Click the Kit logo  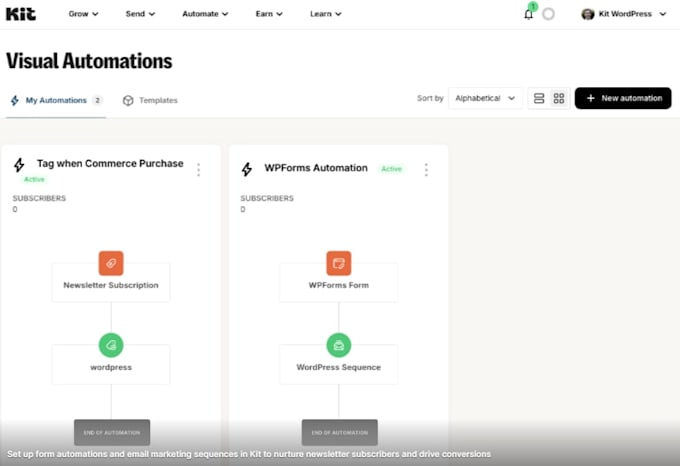click(21, 14)
